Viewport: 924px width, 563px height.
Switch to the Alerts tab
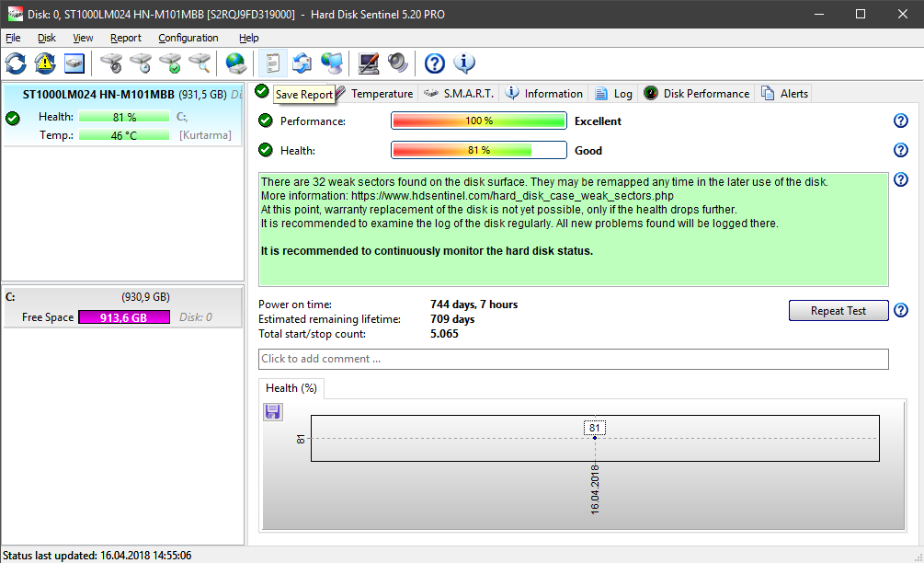point(785,94)
